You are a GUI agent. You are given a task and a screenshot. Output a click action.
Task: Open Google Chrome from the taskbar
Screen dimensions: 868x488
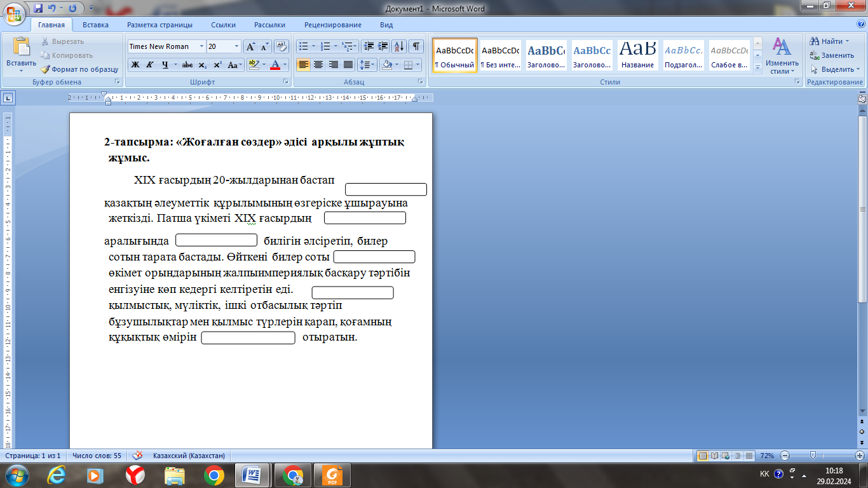(x=214, y=475)
